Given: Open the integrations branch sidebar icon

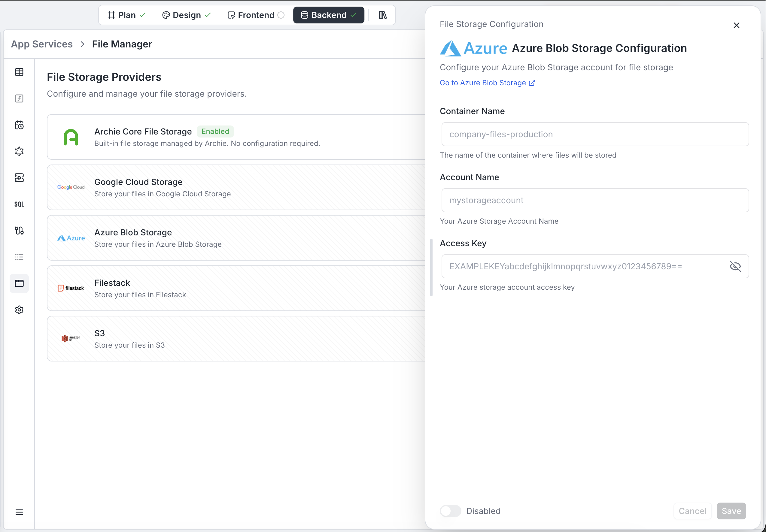Looking at the screenshot, I should pos(19,230).
